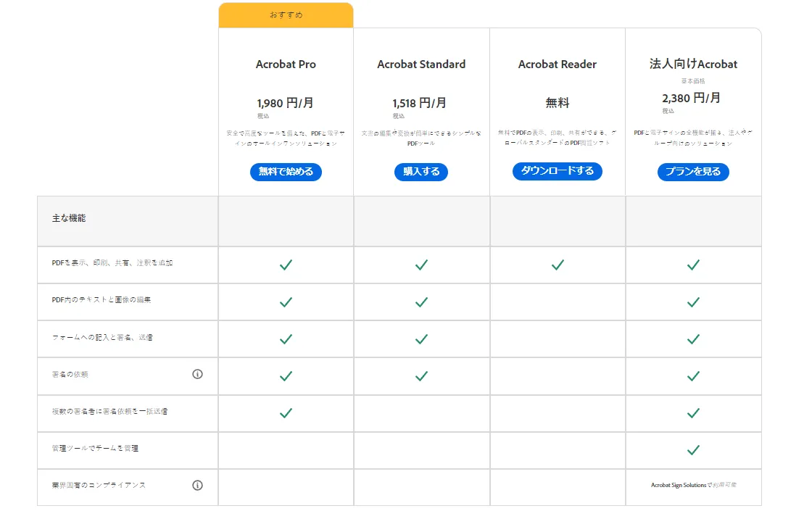The height and width of the screenshot is (519, 812).
Task: Click Acrobat Pro checkmark in テキストと画像の編集 row
Action: [x=286, y=302]
